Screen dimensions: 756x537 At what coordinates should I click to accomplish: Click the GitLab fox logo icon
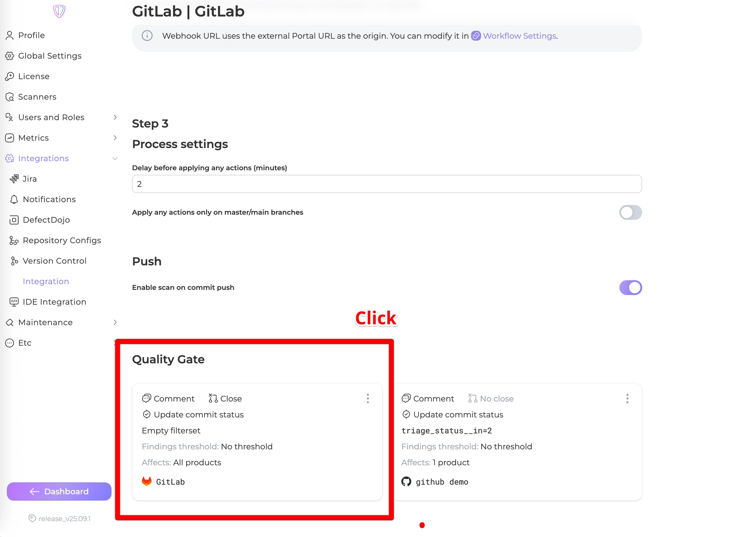147,481
